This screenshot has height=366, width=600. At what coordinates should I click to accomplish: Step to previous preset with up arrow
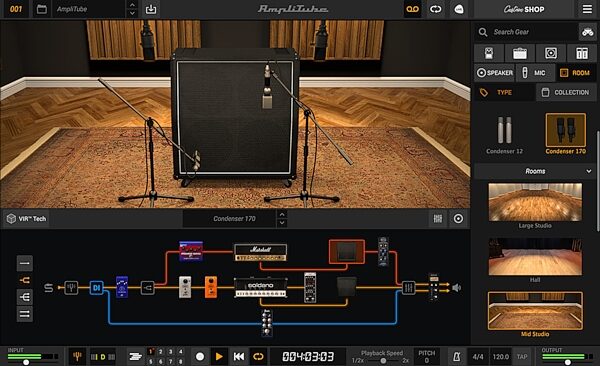click(132, 5)
